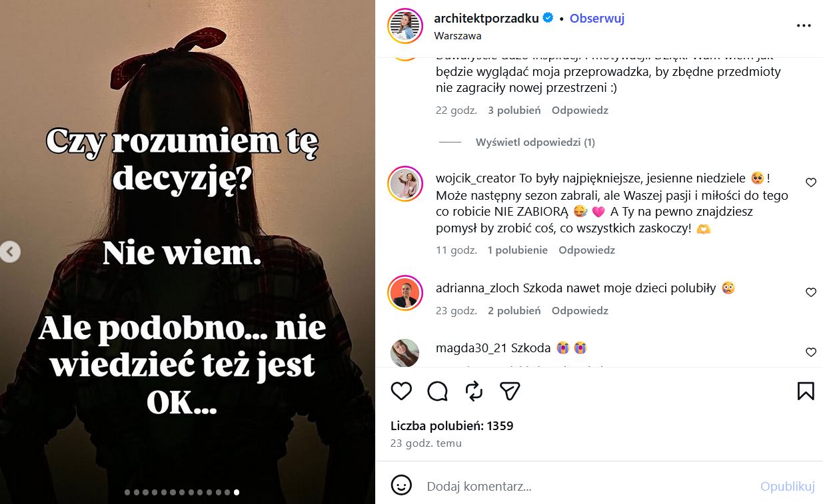
Task: Like adrianna_zloch's comment heart
Action: click(810, 292)
